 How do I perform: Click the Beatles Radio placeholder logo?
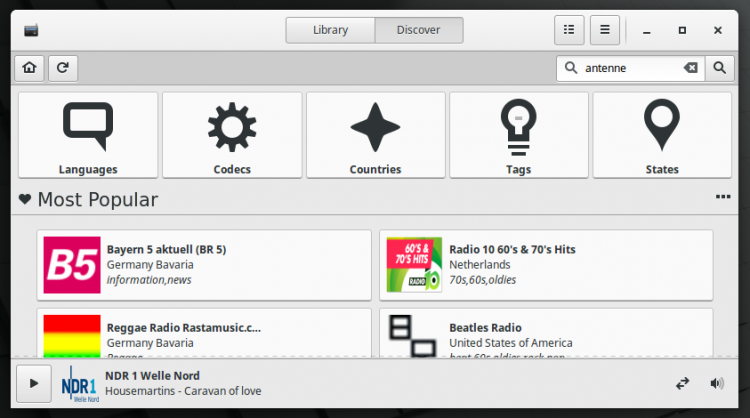pyautogui.click(x=413, y=336)
